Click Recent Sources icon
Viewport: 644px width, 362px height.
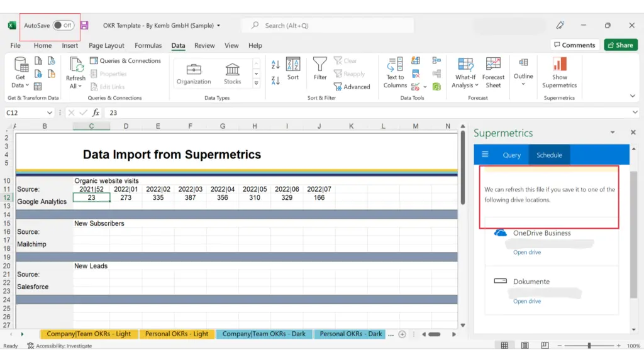pyautogui.click(x=52, y=61)
